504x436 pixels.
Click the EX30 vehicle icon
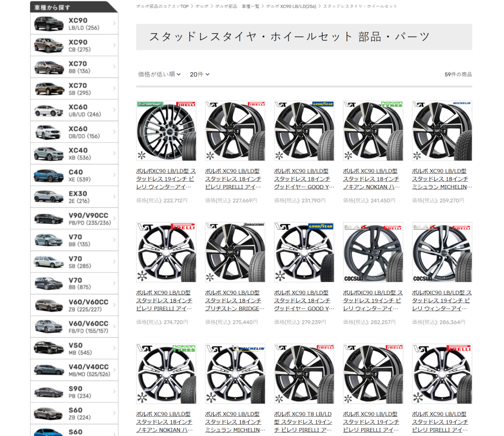coord(49,197)
